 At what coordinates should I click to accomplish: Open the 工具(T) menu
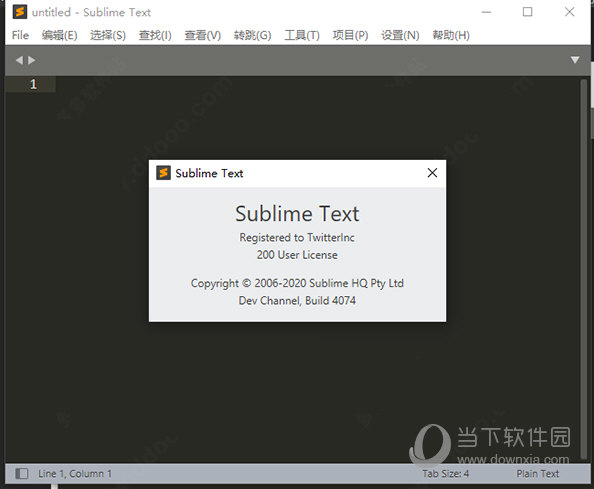click(x=302, y=35)
